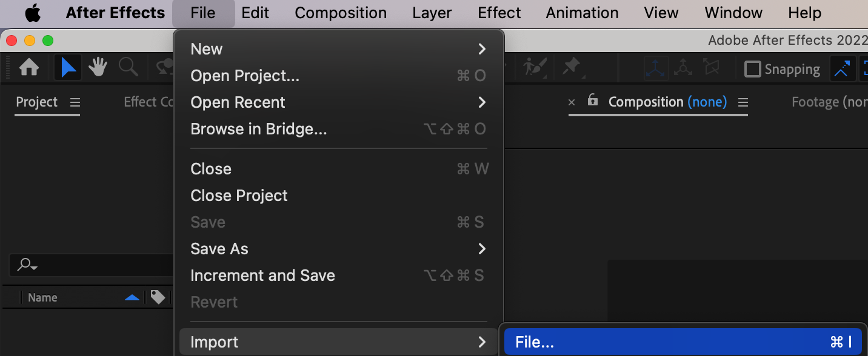Select the Roto Brush tool

click(x=535, y=67)
